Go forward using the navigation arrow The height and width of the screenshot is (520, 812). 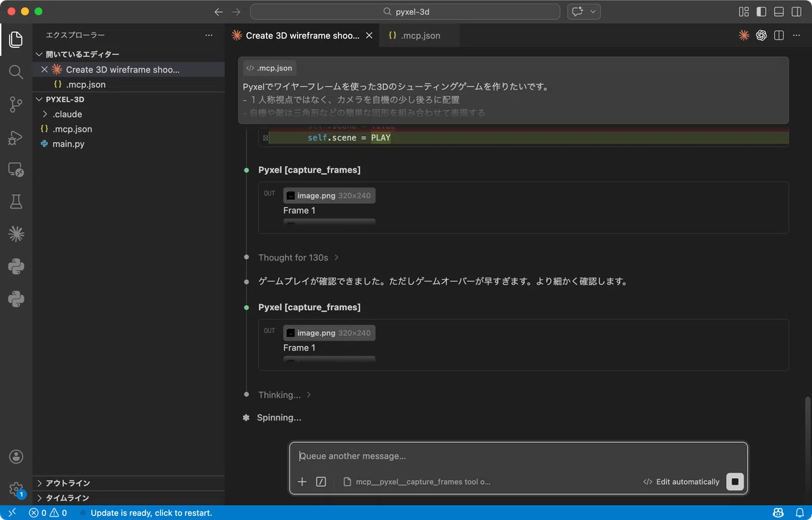coord(236,12)
